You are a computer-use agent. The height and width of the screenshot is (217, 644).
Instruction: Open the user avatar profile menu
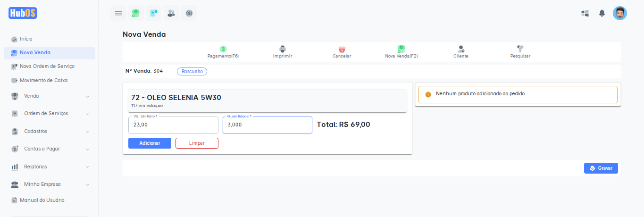tap(619, 13)
